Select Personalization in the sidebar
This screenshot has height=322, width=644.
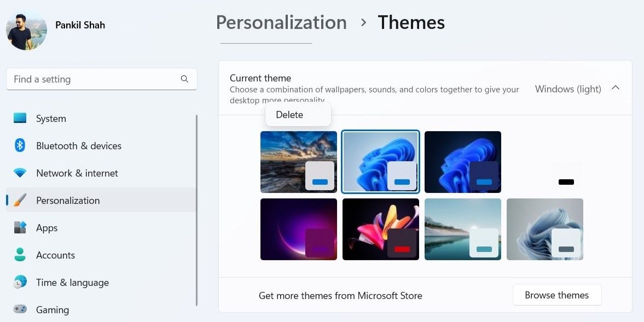[101, 200]
